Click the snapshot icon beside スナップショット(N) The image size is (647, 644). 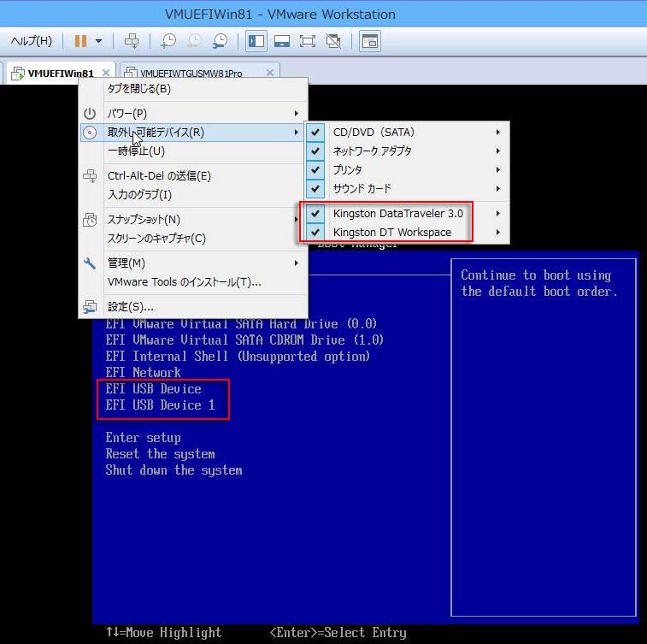click(x=90, y=220)
